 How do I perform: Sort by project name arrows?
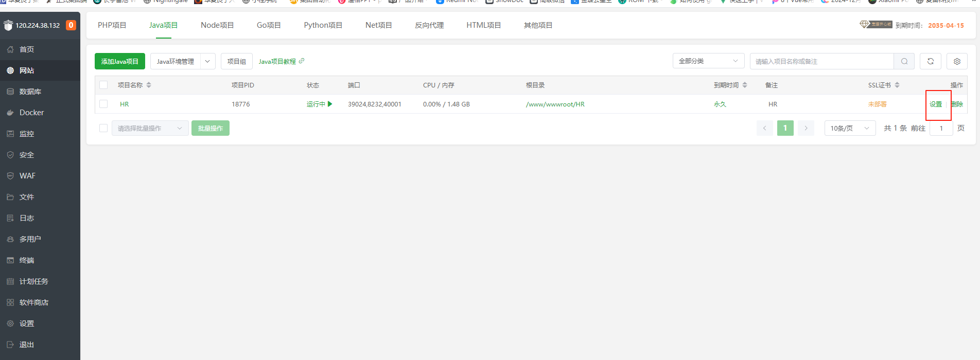tap(149, 85)
